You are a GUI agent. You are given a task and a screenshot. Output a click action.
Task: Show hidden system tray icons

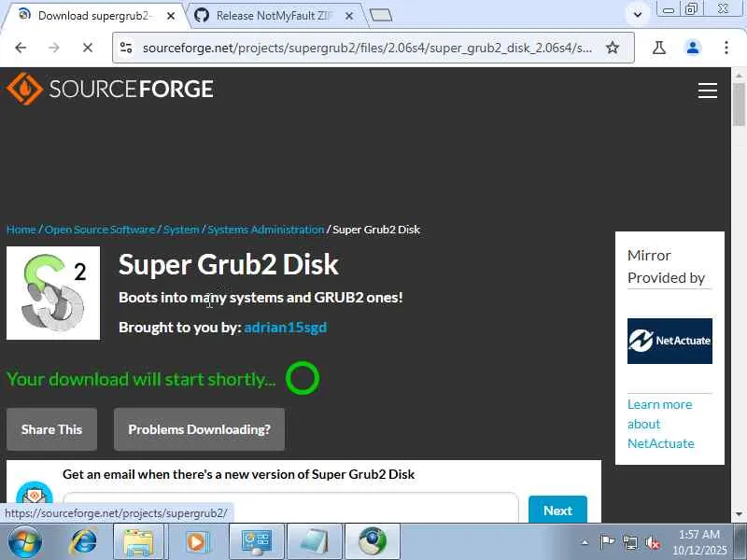585,542
